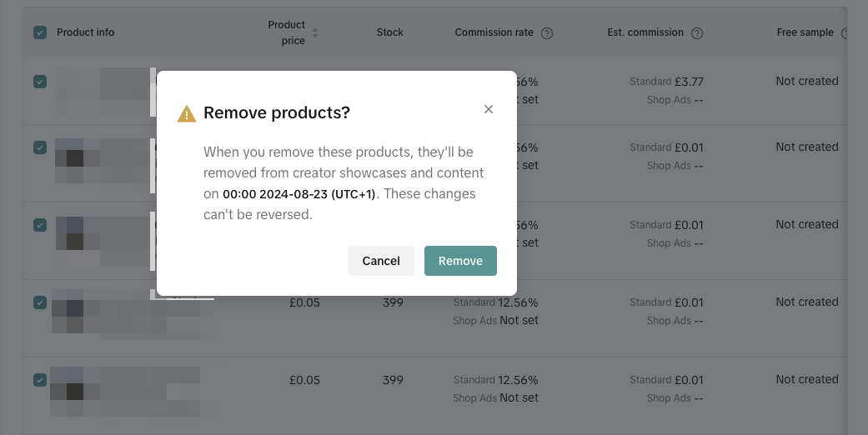
Task: Confirm removal with the Remove button
Action: 460,261
